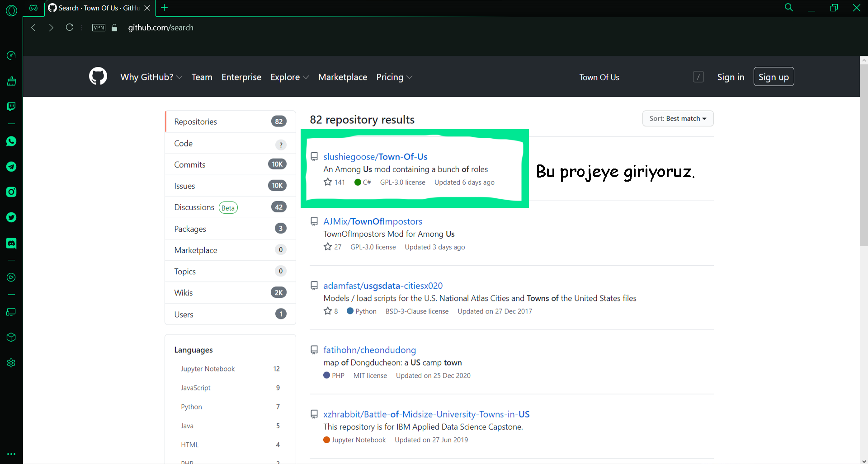Filter by Java language

coord(230,426)
